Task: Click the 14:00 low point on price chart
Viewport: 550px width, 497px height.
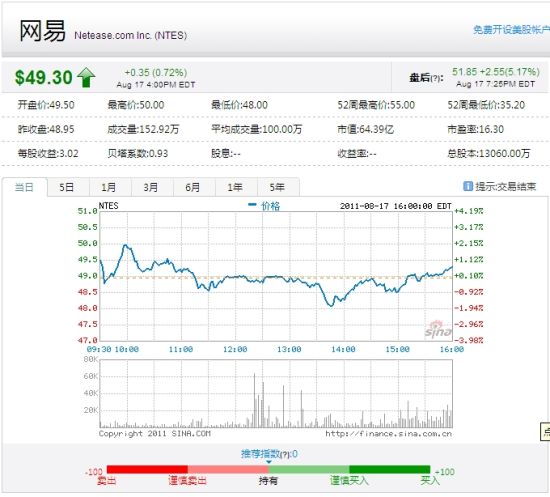Action: [330, 305]
